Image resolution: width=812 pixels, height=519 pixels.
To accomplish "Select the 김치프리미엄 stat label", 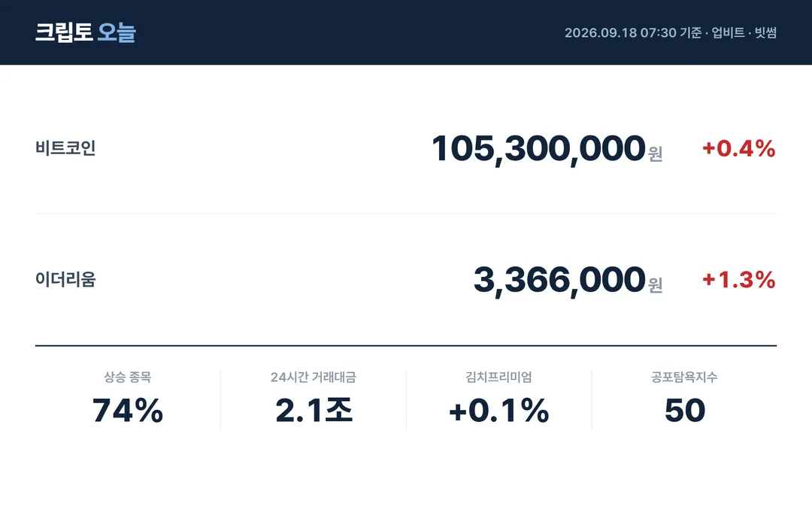I will (498, 377).
